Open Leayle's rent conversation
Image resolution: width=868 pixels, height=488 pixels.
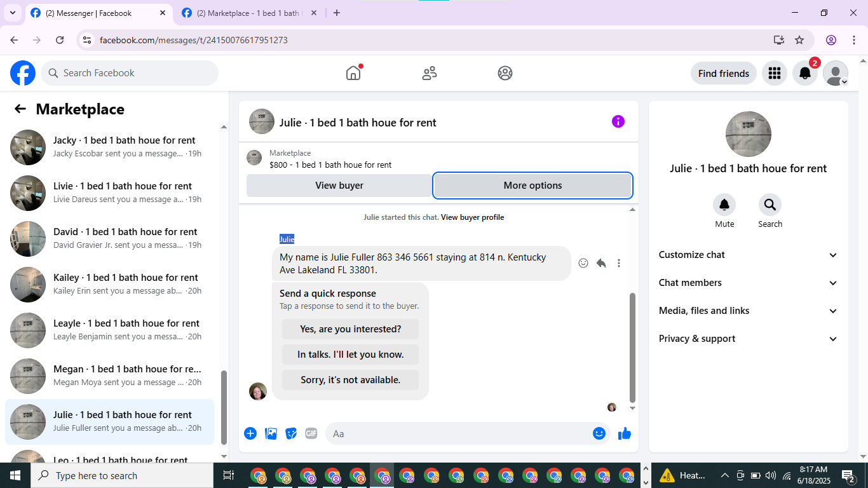pos(109,330)
